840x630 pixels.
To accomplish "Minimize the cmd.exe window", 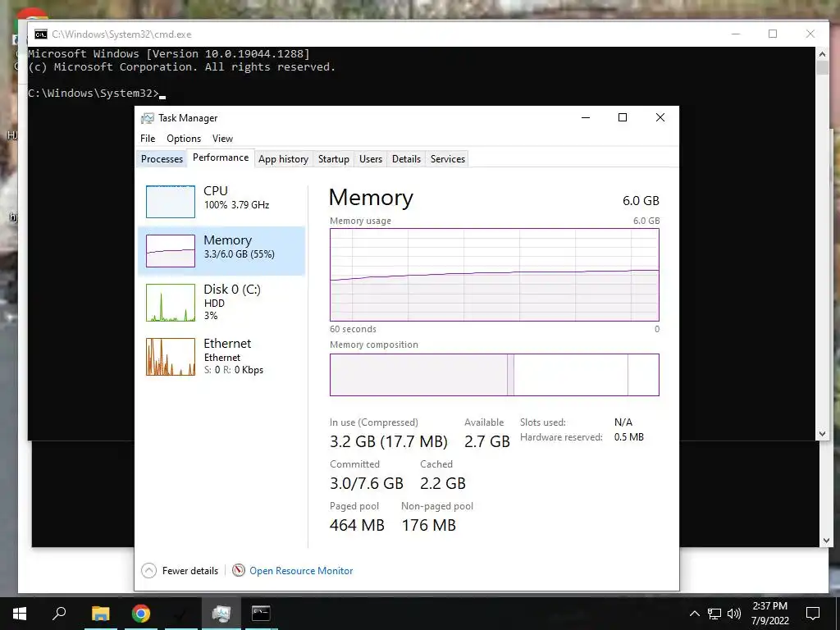I will 736,34.
